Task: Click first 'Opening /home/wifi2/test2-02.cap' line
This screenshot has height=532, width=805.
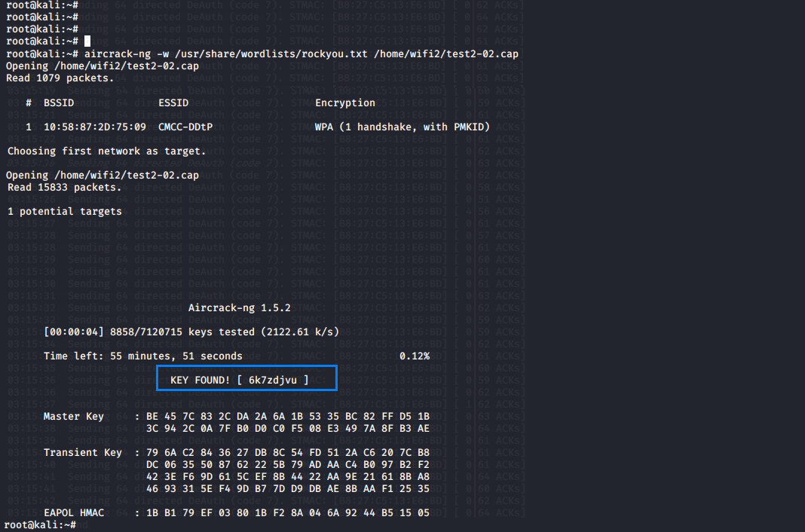Action: point(103,66)
